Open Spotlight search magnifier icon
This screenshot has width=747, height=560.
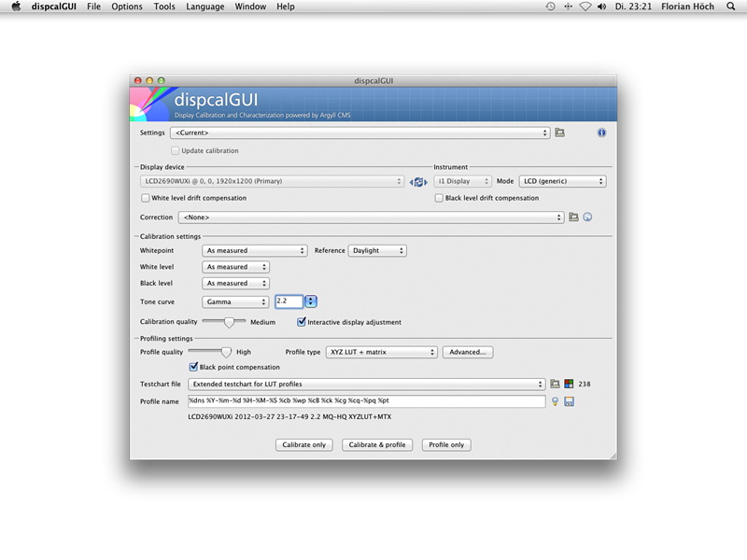pos(731,7)
